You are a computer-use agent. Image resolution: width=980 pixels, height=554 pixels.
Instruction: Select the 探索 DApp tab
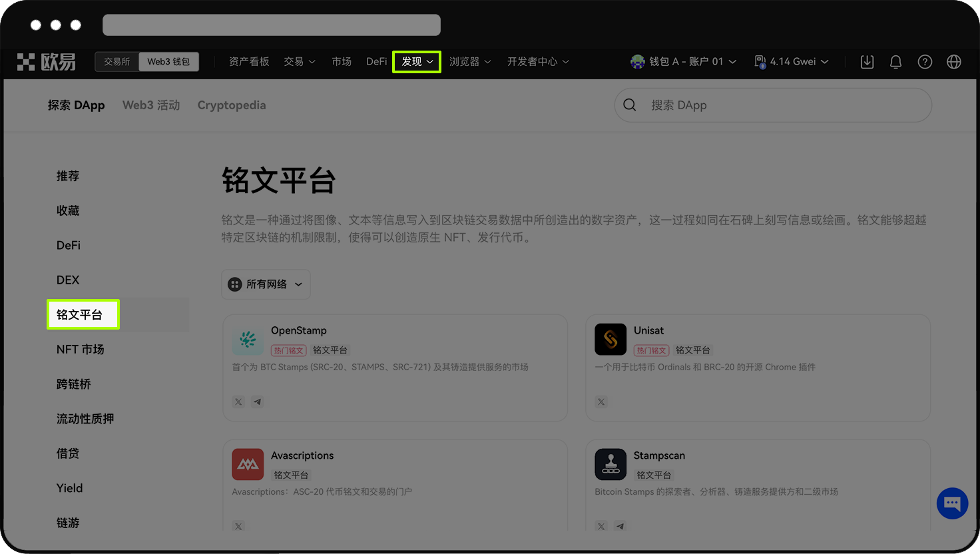tap(76, 105)
